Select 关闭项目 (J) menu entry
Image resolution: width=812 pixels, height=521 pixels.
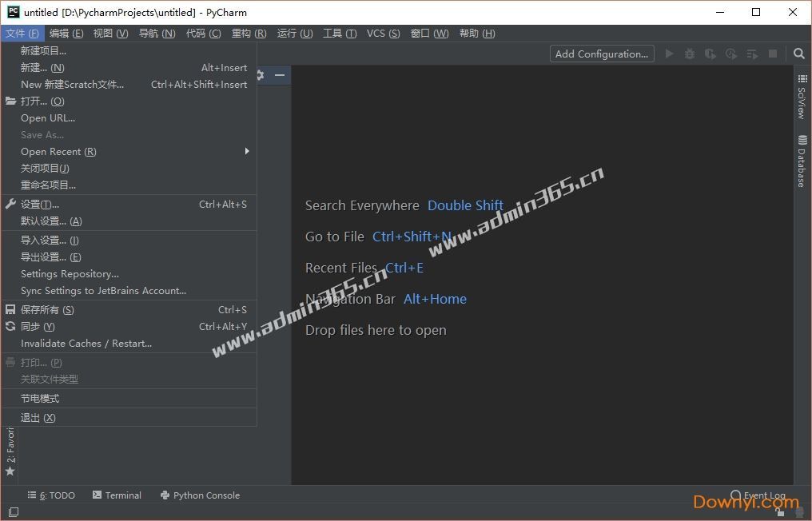(129, 169)
